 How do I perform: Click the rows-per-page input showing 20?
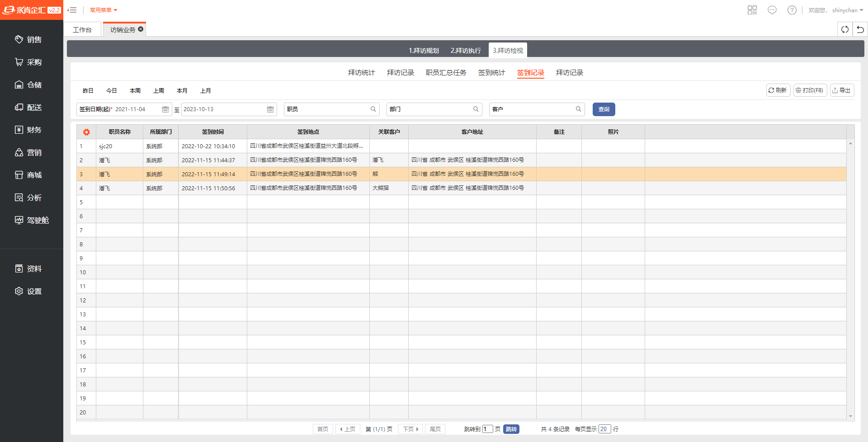[604, 429]
